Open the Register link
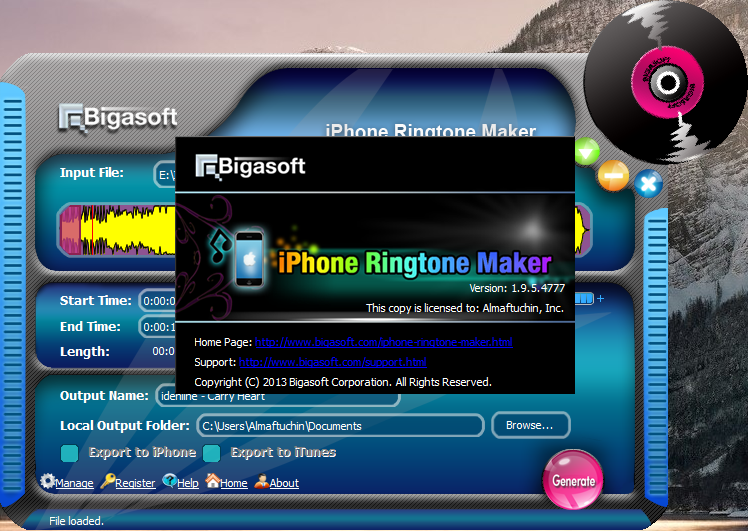The image size is (748, 531). point(135,483)
